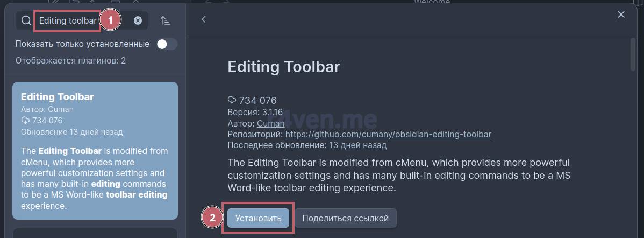Open the GitHub repository link
This screenshot has width=644, height=238.
[388, 134]
